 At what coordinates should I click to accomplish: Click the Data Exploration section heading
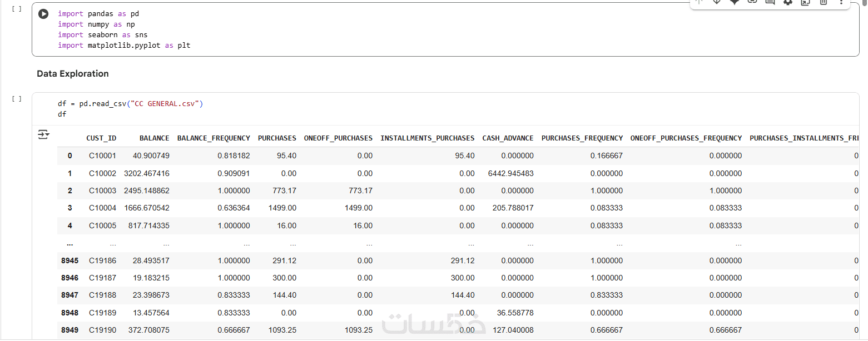(x=73, y=74)
